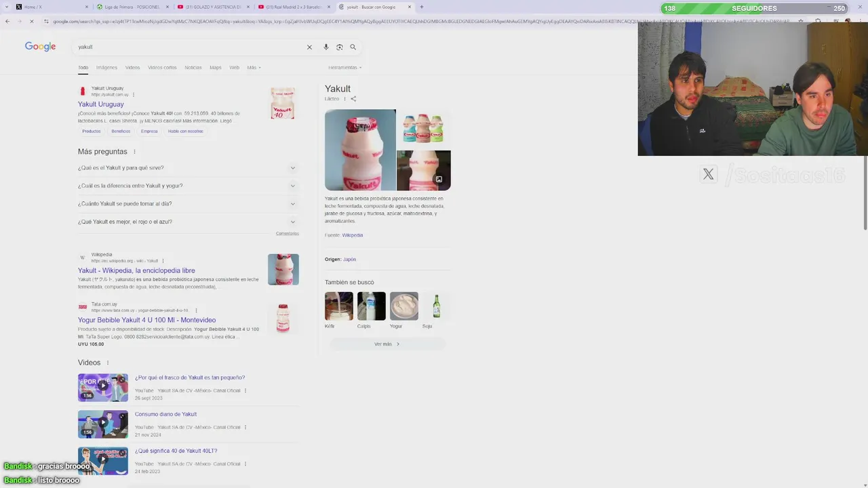
Task: Click the site information icon in the address bar
Action: tap(46, 21)
